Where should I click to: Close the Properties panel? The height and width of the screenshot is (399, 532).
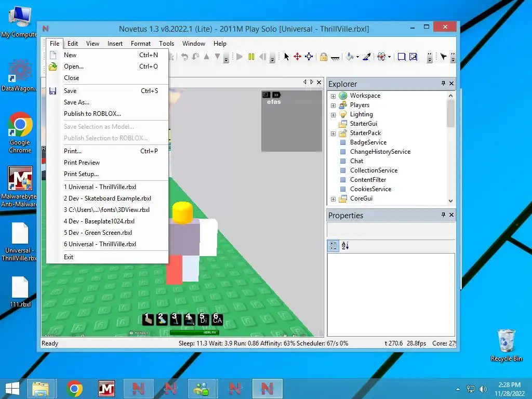(x=451, y=215)
